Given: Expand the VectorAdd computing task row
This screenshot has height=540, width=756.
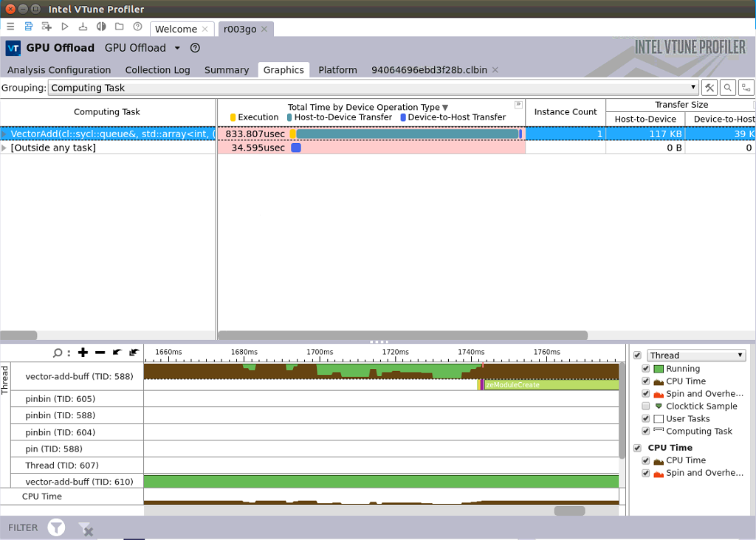Looking at the screenshot, I should click(x=4, y=134).
